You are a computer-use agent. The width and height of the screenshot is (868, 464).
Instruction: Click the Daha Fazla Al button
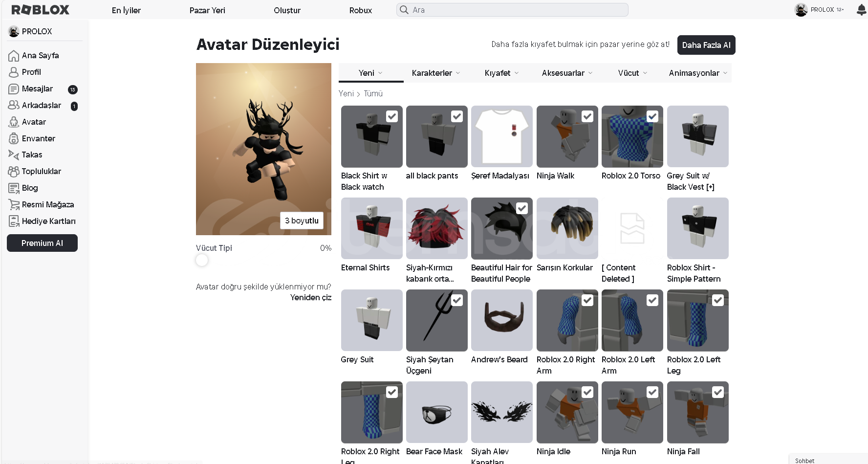click(706, 45)
